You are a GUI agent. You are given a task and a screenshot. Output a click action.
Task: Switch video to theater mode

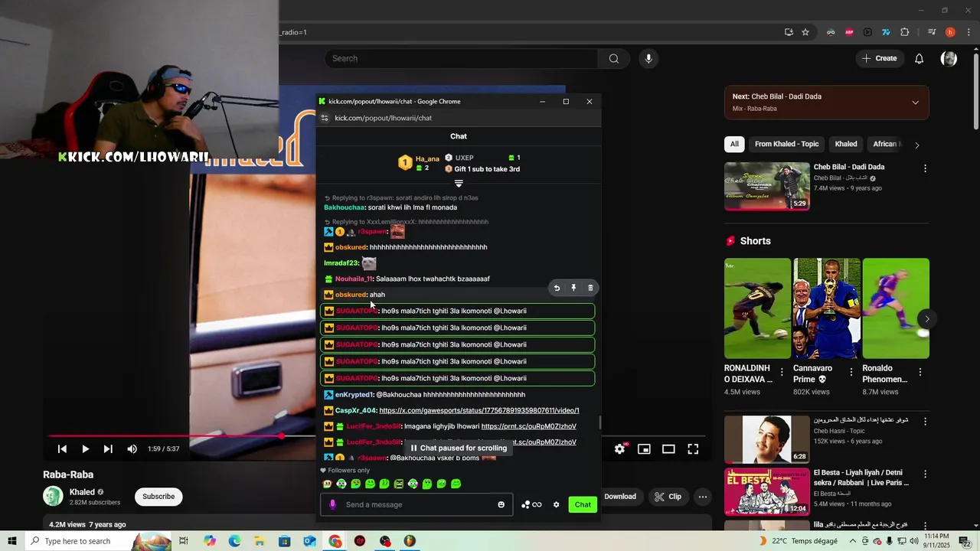668,449
